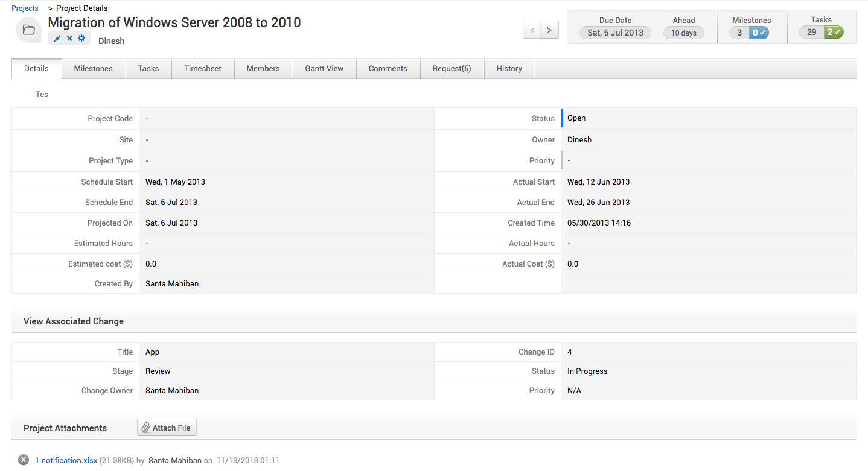Image resolution: width=868 pixels, height=471 pixels.
Task: Collapse the View Associated Change section
Action: 73,321
